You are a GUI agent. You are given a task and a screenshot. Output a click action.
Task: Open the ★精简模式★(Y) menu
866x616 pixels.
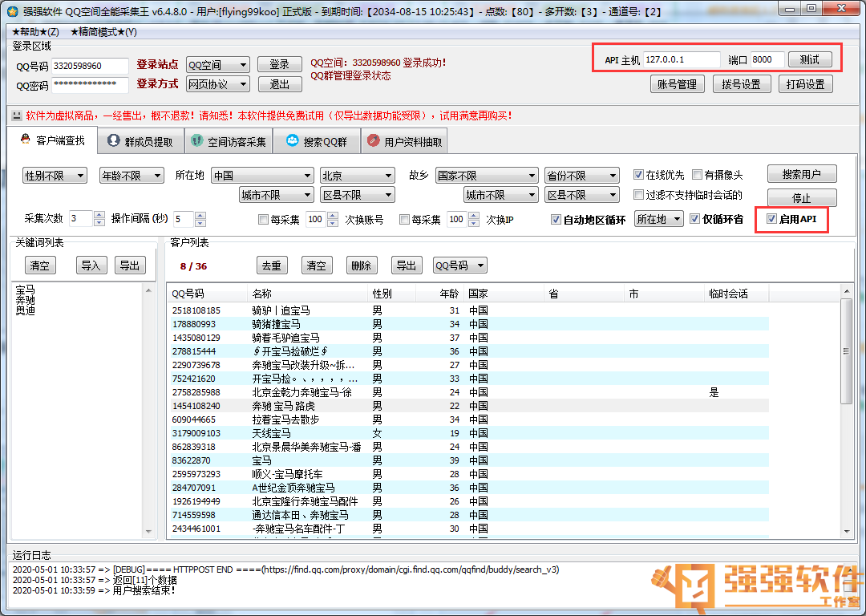[x=103, y=32]
